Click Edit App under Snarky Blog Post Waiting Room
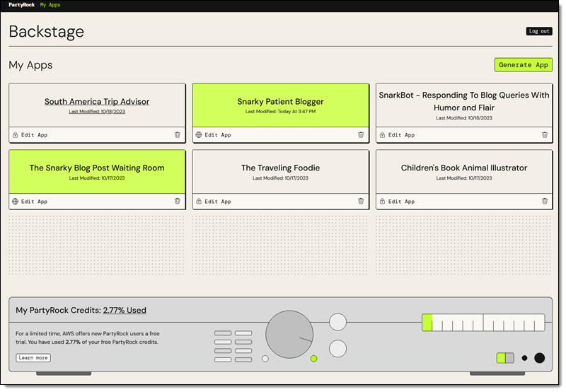 point(34,202)
